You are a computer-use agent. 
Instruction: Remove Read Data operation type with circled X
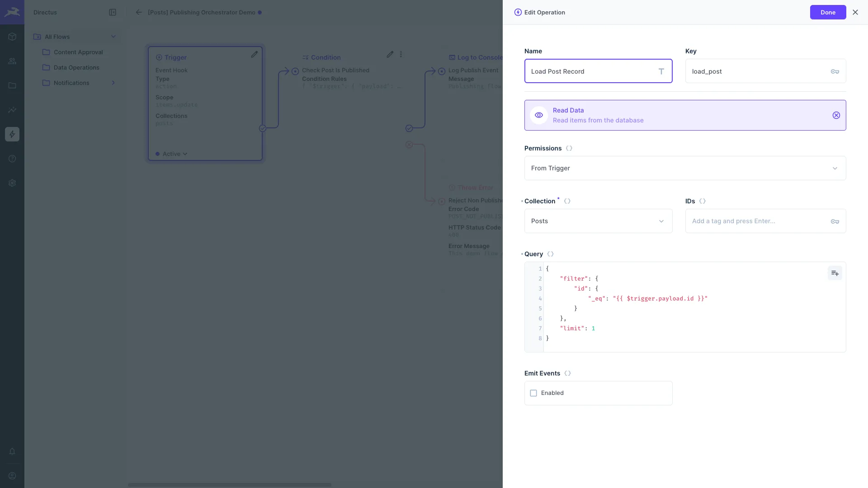click(836, 115)
